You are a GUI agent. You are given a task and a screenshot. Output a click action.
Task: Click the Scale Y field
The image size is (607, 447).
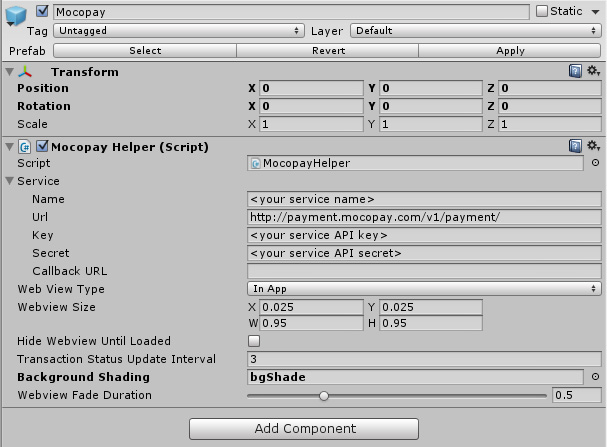431,124
